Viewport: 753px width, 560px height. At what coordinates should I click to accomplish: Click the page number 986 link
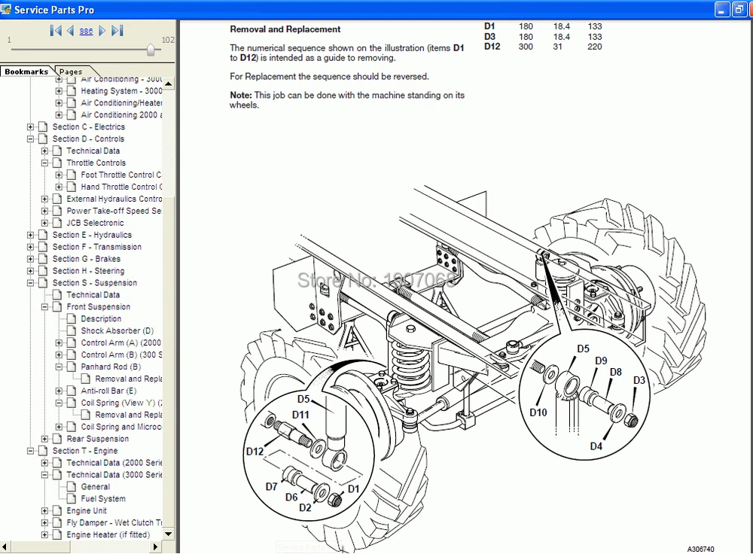pos(86,31)
